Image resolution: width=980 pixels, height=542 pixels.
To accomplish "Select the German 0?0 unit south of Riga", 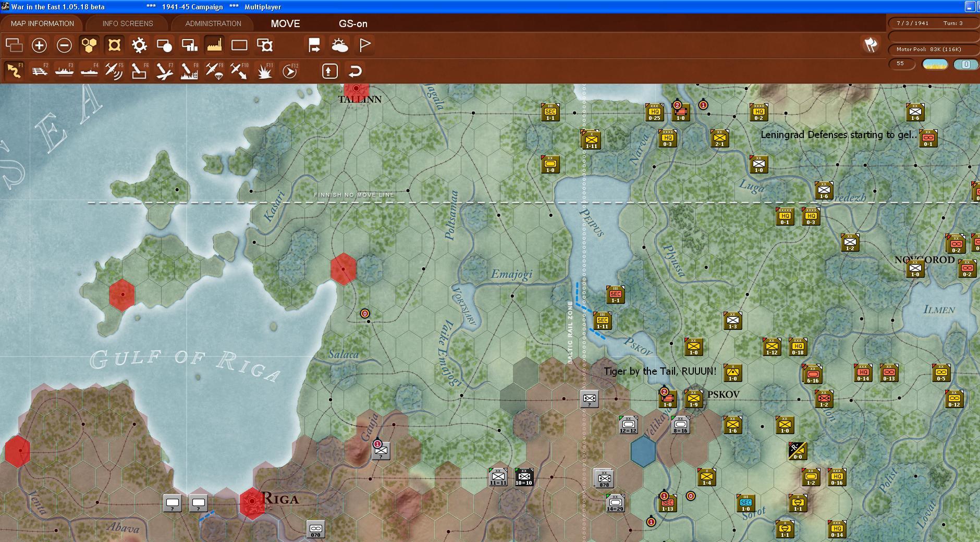I will click(315, 529).
